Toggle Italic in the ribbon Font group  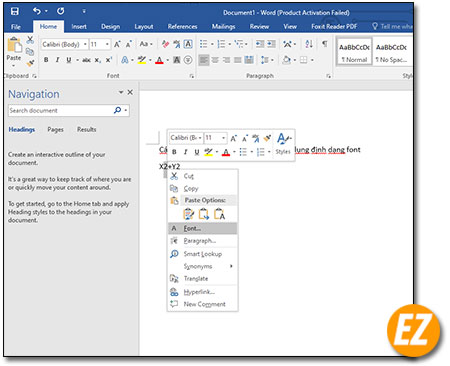point(57,60)
